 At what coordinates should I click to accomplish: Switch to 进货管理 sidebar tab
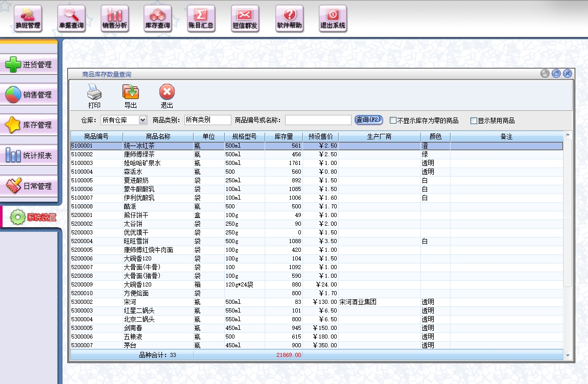(x=30, y=65)
